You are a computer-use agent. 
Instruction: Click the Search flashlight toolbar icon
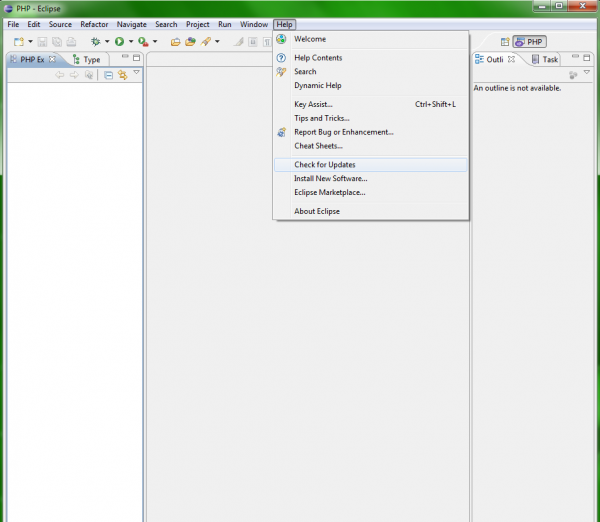tap(206, 41)
